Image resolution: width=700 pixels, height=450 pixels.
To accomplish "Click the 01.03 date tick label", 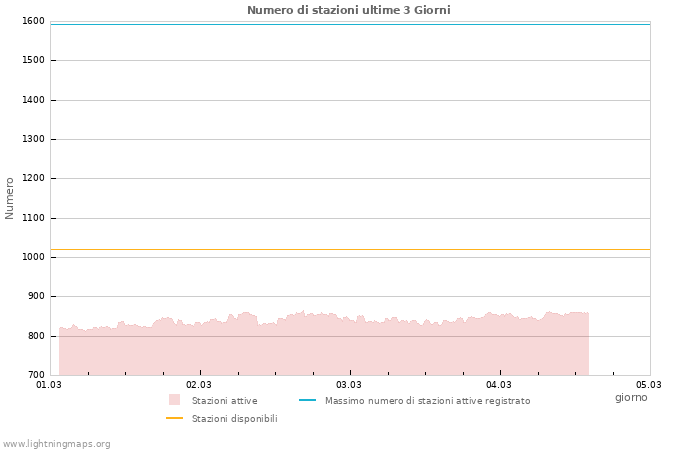I will point(49,384).
